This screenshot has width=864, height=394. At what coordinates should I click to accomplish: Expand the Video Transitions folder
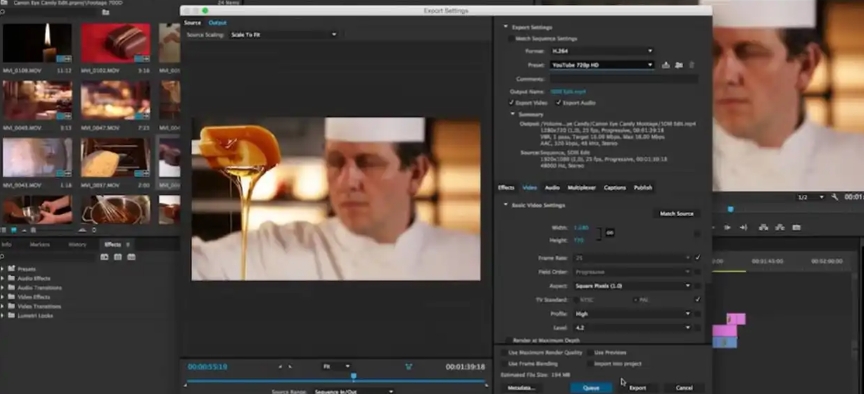[3, 306]
